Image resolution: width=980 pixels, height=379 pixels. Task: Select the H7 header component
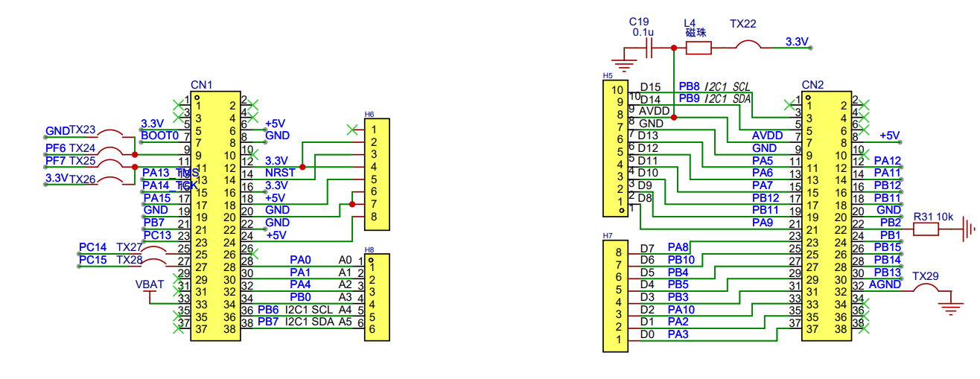(614, 296)
